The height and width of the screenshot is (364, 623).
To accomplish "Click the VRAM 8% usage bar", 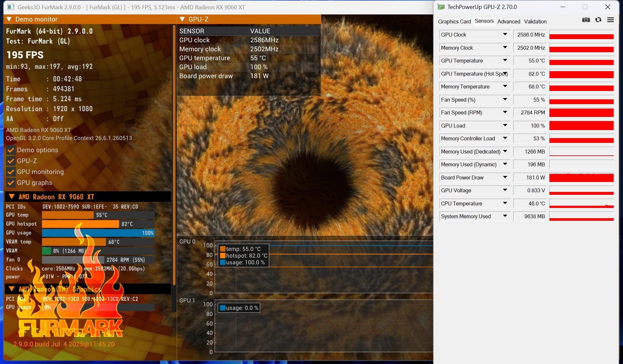I will [x=98, y=251].
